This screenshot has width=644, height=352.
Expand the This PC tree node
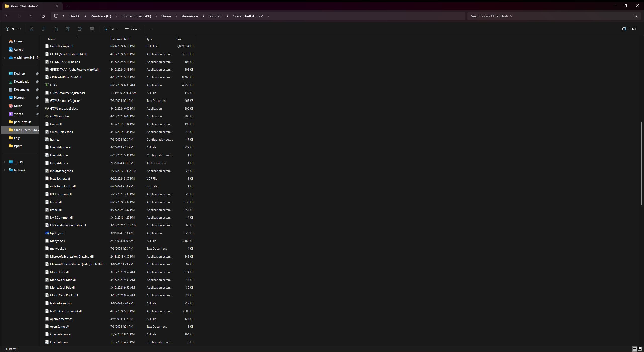click(4, 162)
